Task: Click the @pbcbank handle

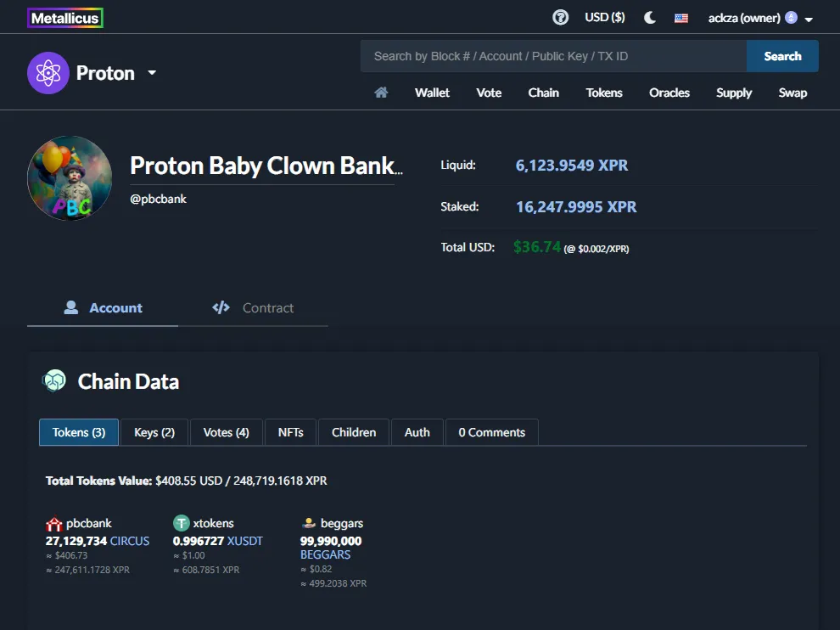Action: pos(158,199)
